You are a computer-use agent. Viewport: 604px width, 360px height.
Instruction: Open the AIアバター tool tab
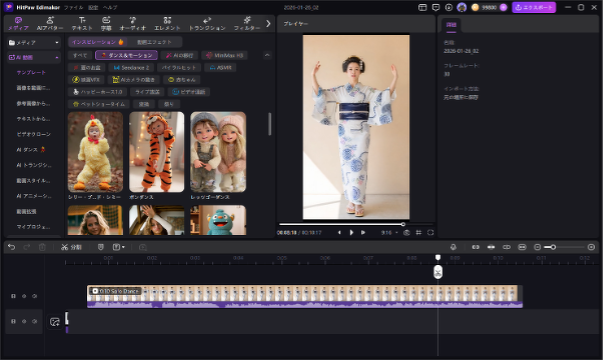coord(50,23)
